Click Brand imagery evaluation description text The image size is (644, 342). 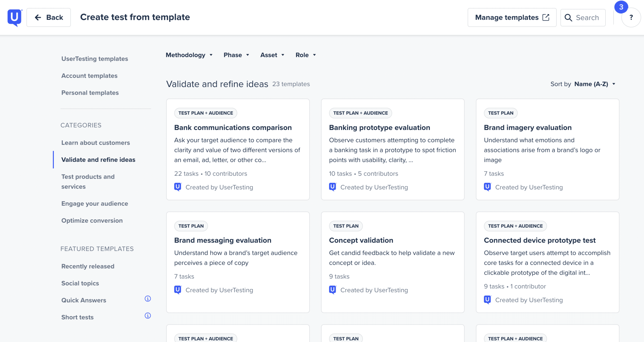click(542, 150)
